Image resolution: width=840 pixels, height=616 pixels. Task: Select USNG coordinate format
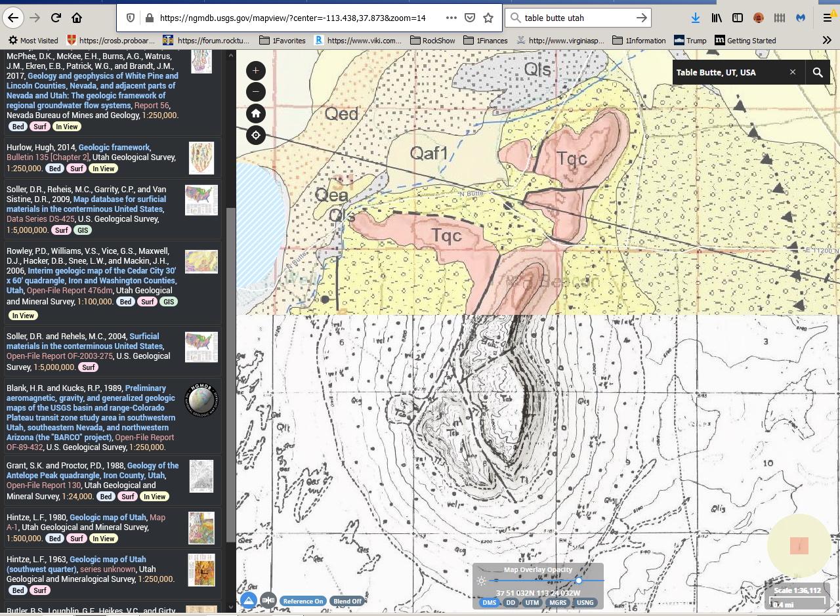click(x=585, y=603)
